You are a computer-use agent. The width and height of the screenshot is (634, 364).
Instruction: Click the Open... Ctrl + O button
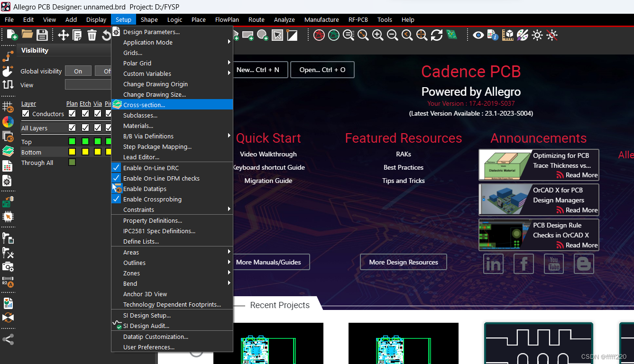(322, 70)
